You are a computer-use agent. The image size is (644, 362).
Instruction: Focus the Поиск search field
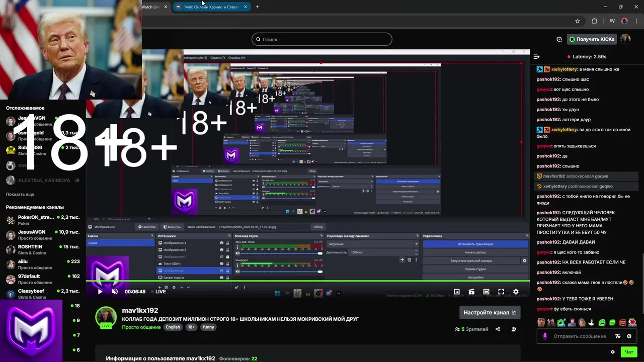[322, 39]
